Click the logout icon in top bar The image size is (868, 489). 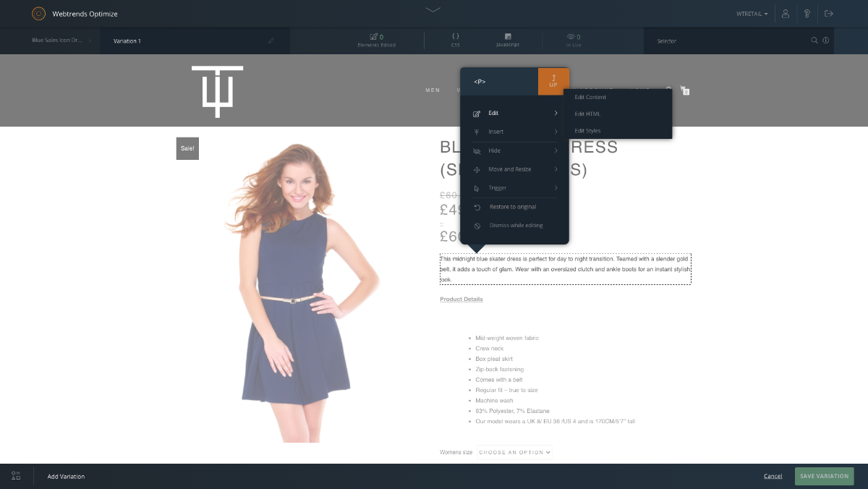[x=829, y=14]
